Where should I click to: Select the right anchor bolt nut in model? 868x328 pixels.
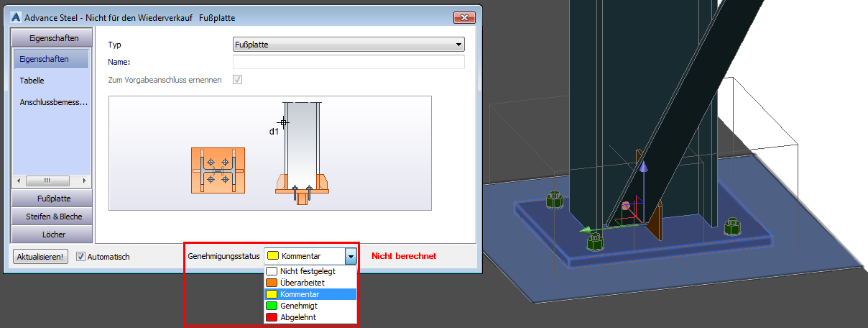731,227
